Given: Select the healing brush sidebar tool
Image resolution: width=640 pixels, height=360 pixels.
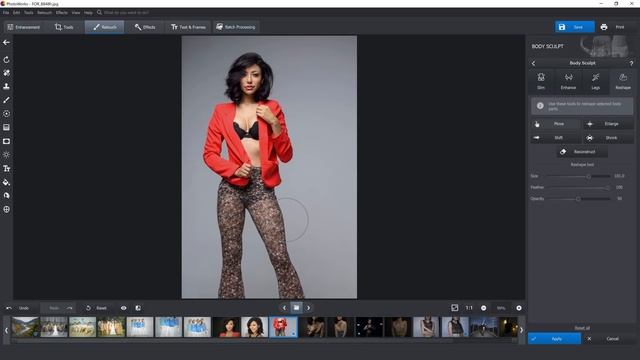Looking at the screenshot, I should pyautogui.click(x=6, y=73).
